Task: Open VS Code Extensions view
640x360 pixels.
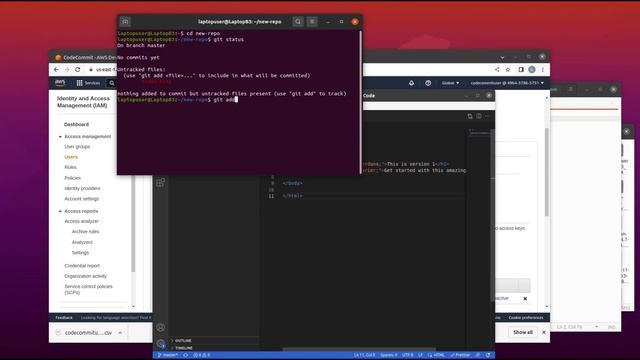Action: pyautogui.click(x=160, y=182)
